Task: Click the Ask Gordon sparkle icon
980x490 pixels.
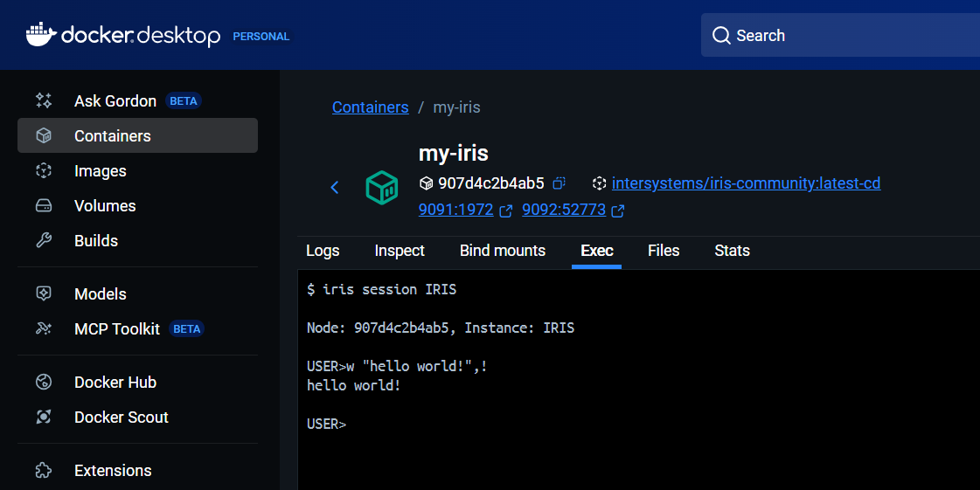Action: (44, 101)
